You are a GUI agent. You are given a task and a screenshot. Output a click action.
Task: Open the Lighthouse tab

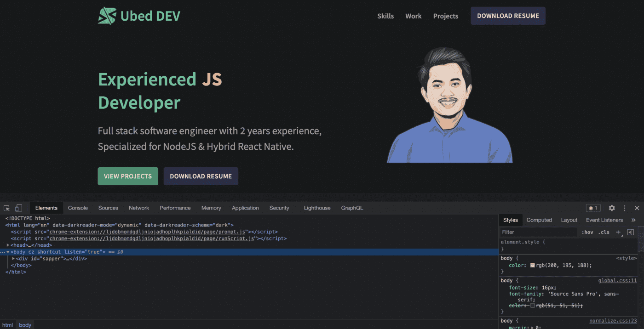[x=317, y=208]
